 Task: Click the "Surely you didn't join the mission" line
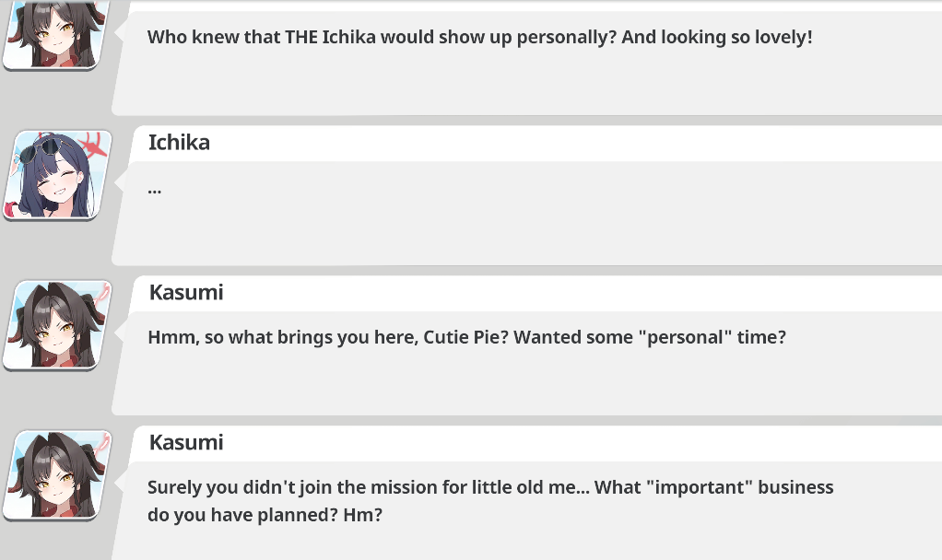[x=490, y=487]
